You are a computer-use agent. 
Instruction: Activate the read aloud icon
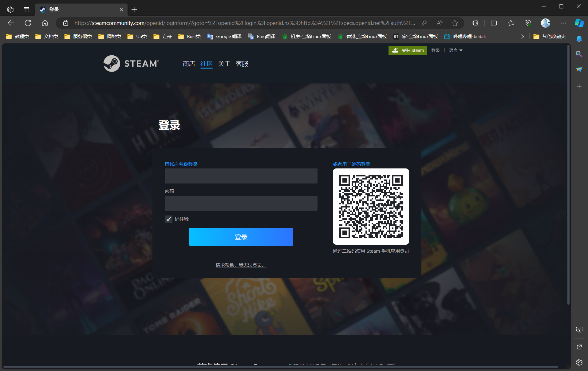tap(440, 23)
